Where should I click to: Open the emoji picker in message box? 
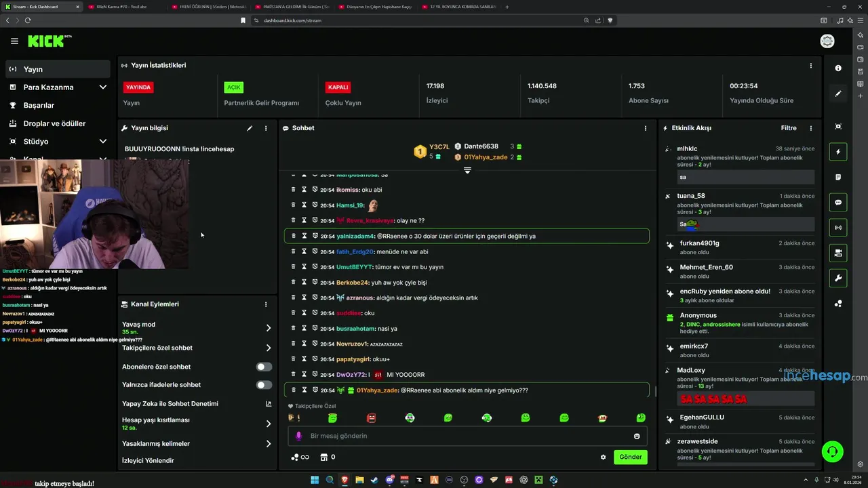pos(637,436)
